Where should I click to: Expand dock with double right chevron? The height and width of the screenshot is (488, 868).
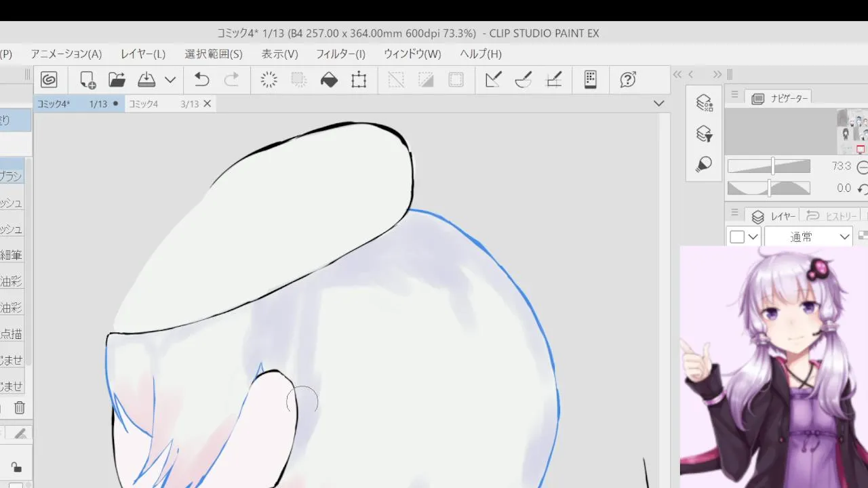[717, 75]
